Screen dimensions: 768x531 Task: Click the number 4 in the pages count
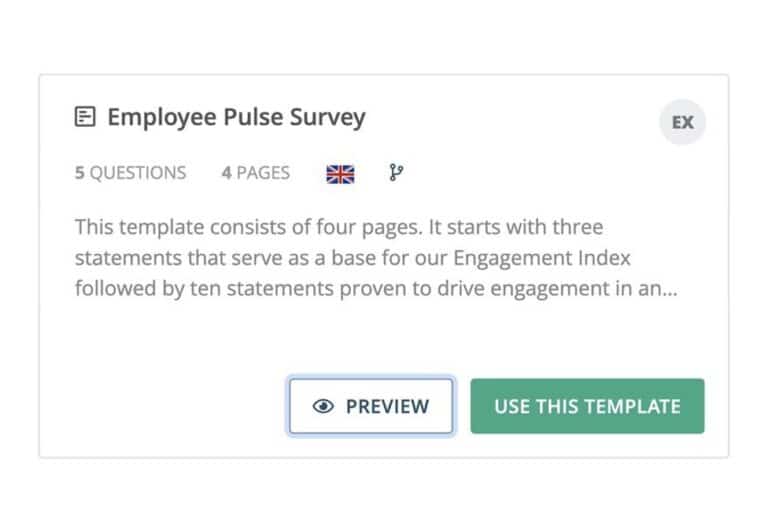click(x=226, y=173)
